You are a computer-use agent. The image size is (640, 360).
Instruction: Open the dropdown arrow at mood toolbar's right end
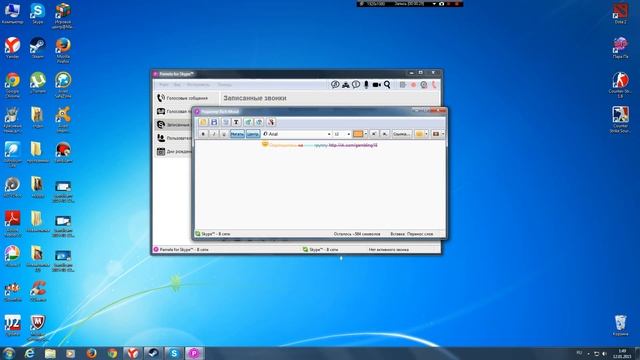443,134
